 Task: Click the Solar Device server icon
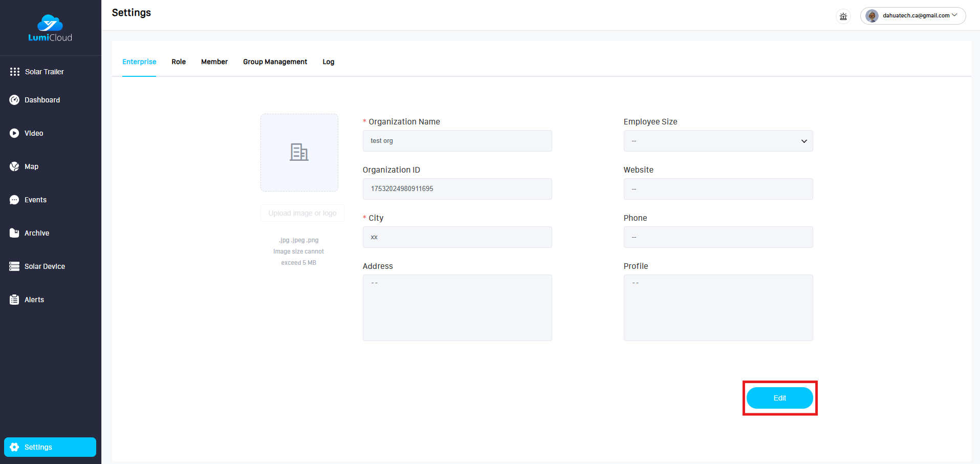coord(14,266)
